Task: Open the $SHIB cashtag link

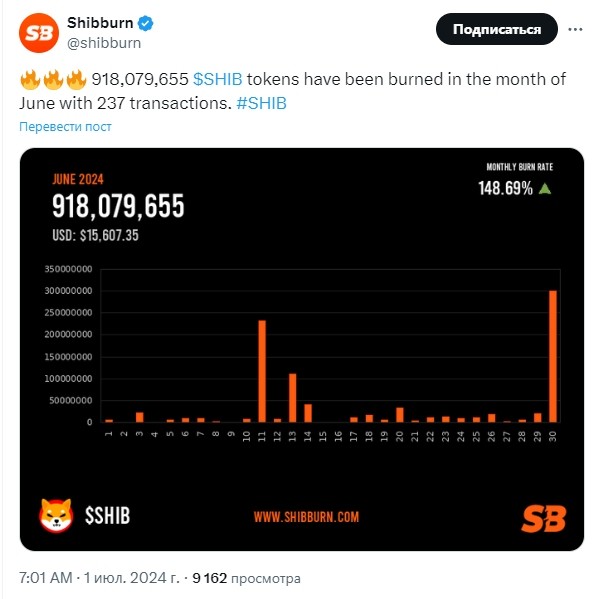Action: [216, 79]
